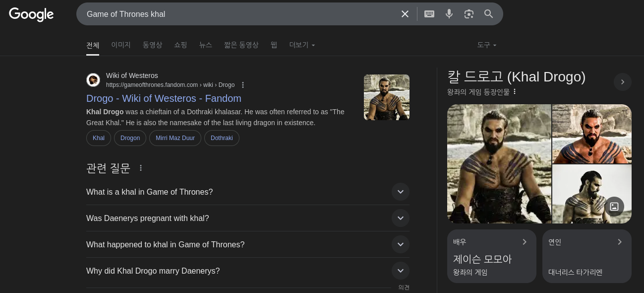Open the 대너리스 타가리엔 partner card
Screen dimensions: 644x293
587,256
